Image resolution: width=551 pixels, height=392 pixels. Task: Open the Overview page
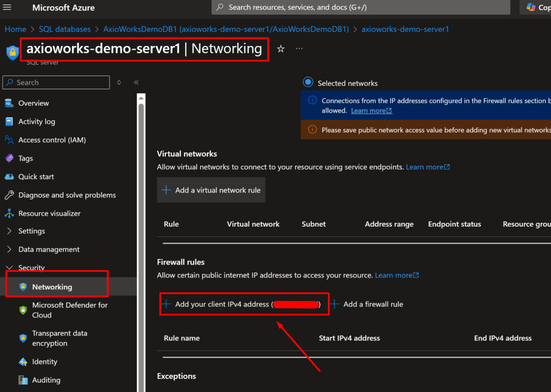click(33, 103)
